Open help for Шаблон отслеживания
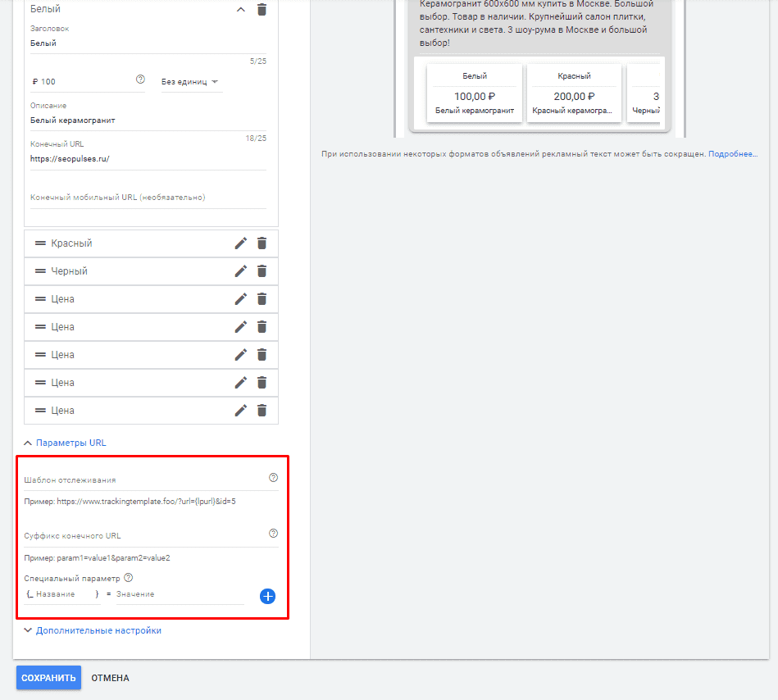This screenshot has height=700, width=778. click(273, 478)
